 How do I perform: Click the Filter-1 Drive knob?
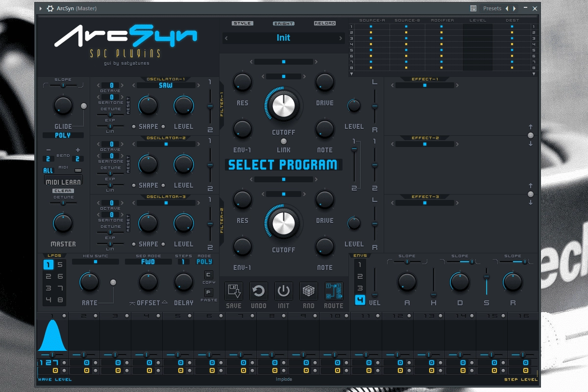(325, 82)
